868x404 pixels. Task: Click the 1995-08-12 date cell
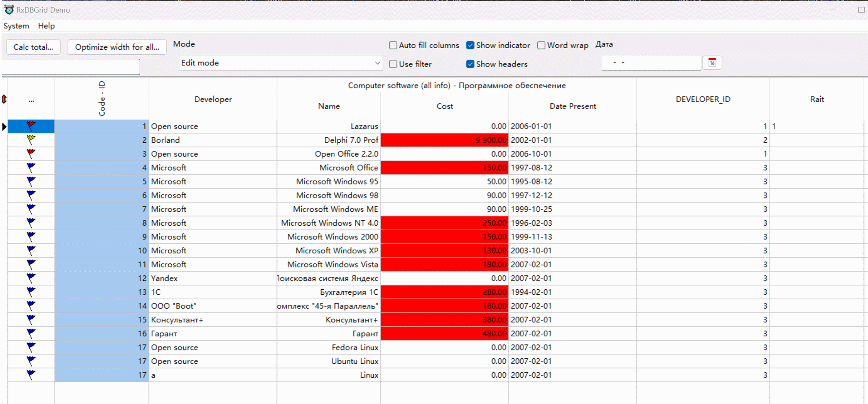(x=573, y=181)
